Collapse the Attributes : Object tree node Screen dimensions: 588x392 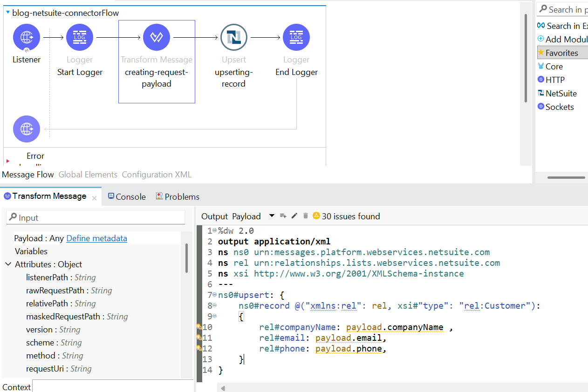(8, 264)
